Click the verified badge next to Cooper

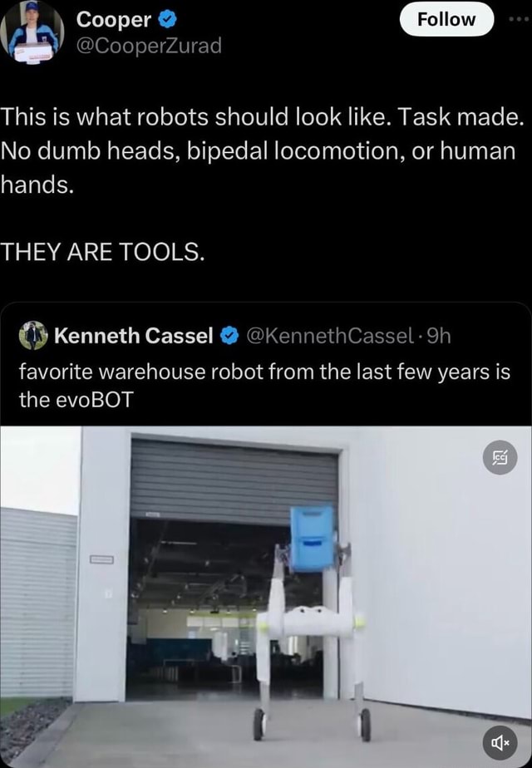pos(168,20)
